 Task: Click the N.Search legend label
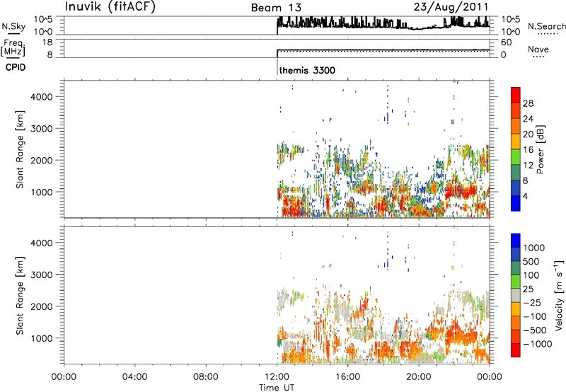click(x=546, y=26)
